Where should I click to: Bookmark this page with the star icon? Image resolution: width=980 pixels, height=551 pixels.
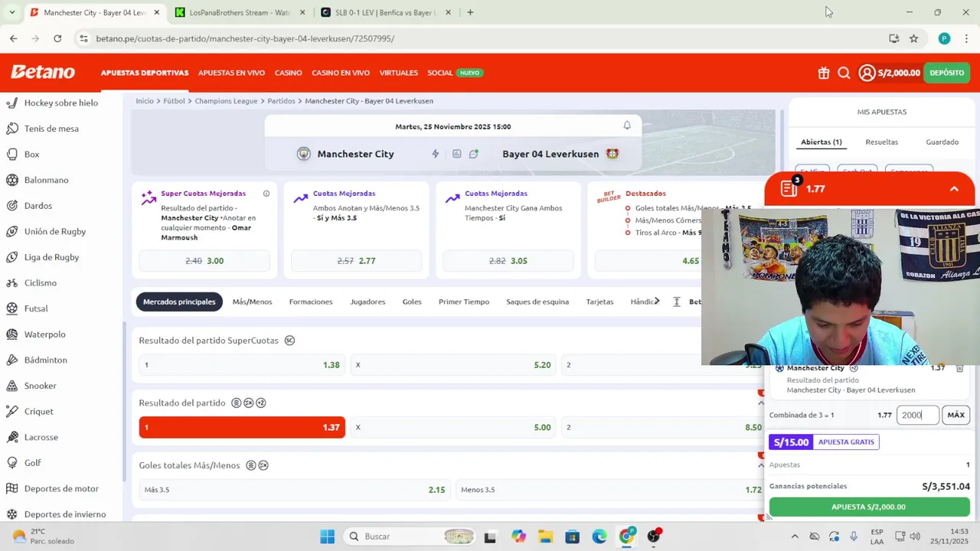click(x=913, y=38)
